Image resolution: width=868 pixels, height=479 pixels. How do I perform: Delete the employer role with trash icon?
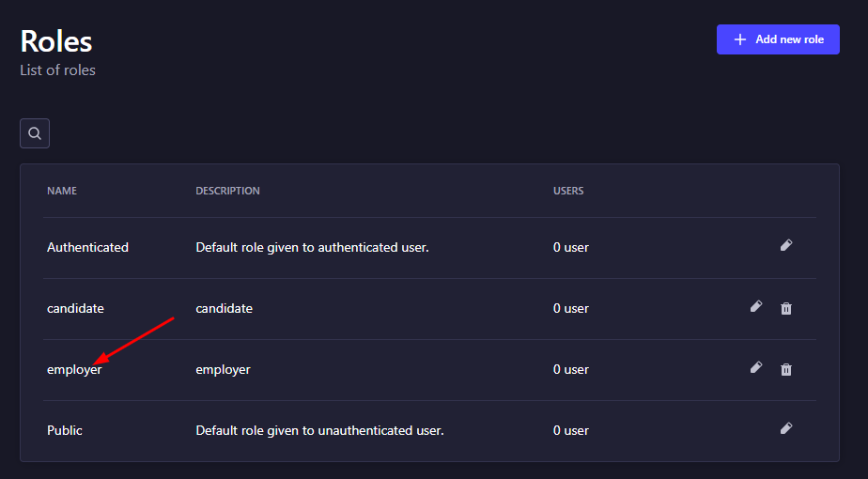tap(786, 369)
